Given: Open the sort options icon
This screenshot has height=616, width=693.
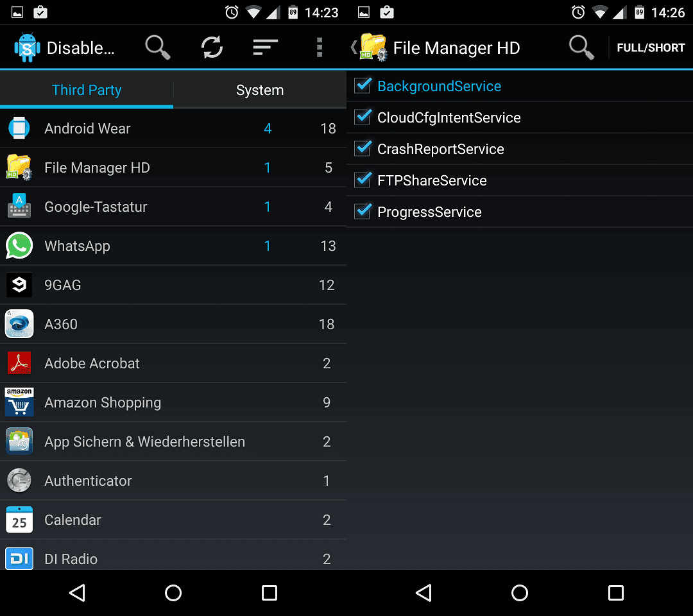Looking at the screenshot, I should point(265,47).
